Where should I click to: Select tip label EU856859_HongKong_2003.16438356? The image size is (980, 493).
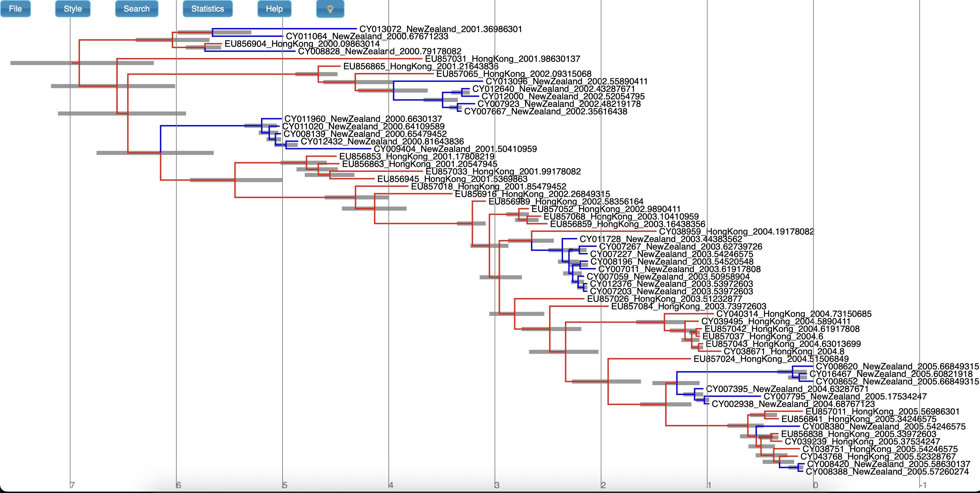(628, 224)
